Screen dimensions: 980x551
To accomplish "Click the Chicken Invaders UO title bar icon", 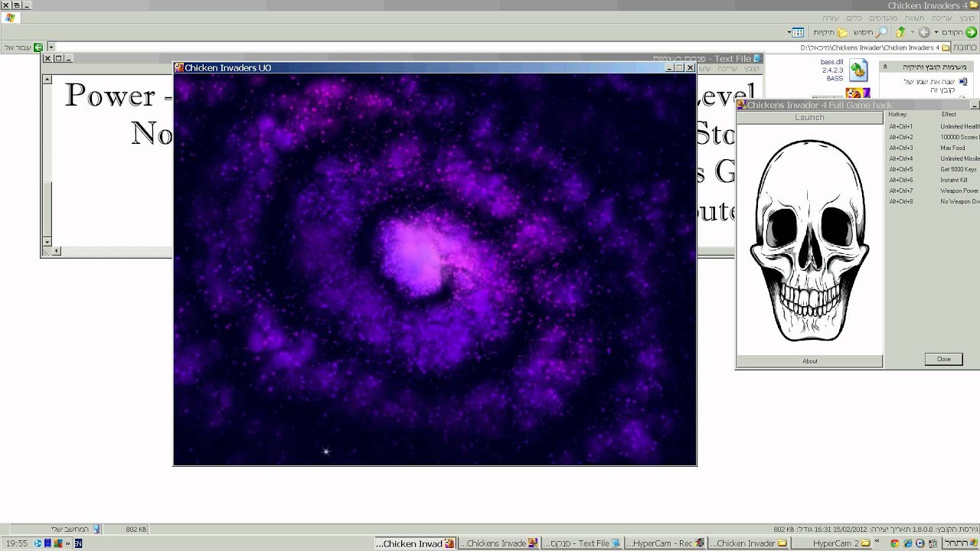I will [179, 67].
